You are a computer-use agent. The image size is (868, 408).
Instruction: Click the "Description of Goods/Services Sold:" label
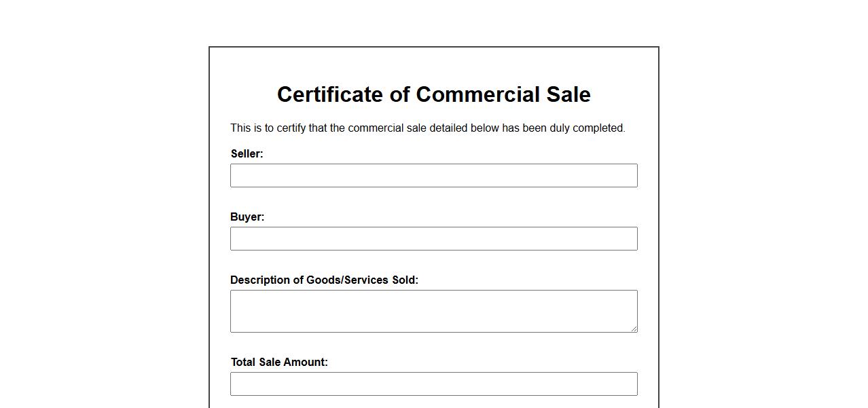pos(324,280)
